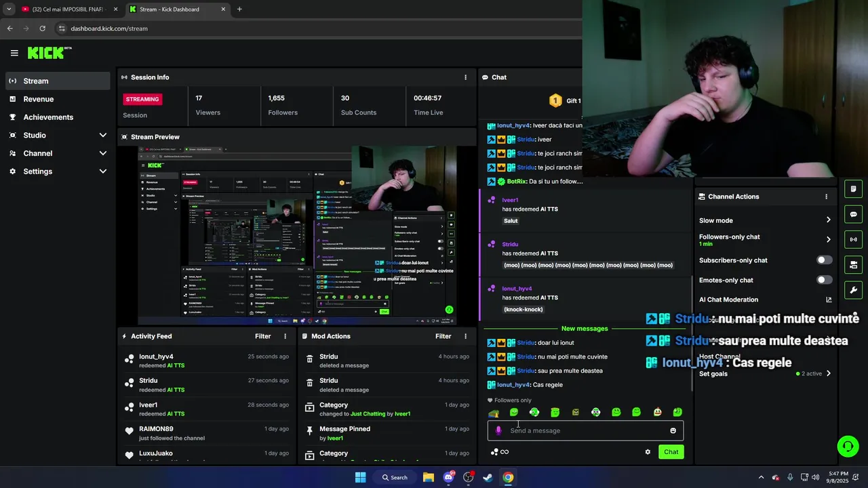The width and height of the screenshot is (868, 488).
Task: Enable Emotes-only chat
Action: point(824,280)
